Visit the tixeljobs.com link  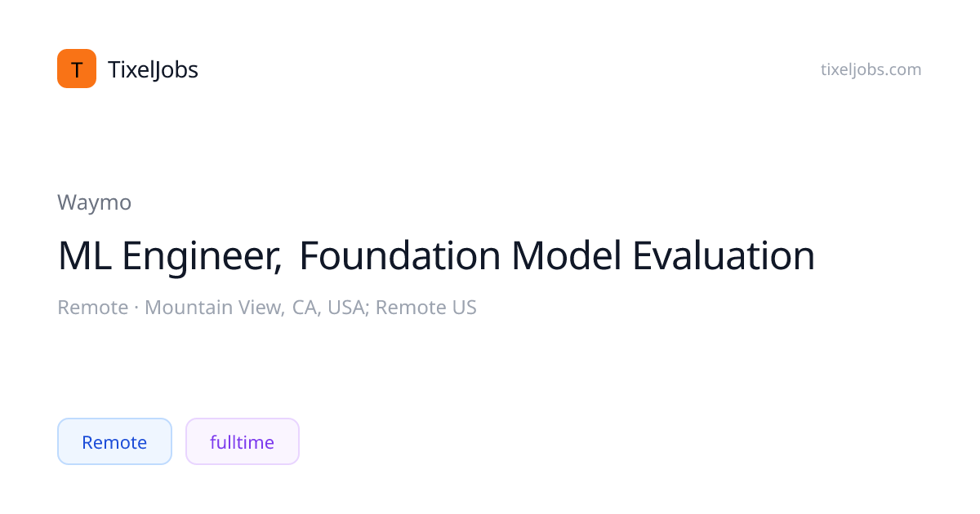[x=871, y=69]
